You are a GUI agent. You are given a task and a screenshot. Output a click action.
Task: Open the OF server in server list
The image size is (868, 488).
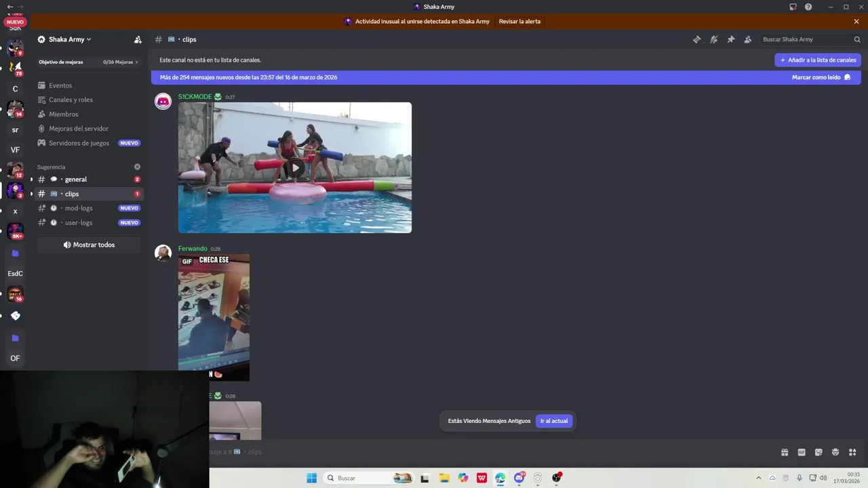[15, 358]
